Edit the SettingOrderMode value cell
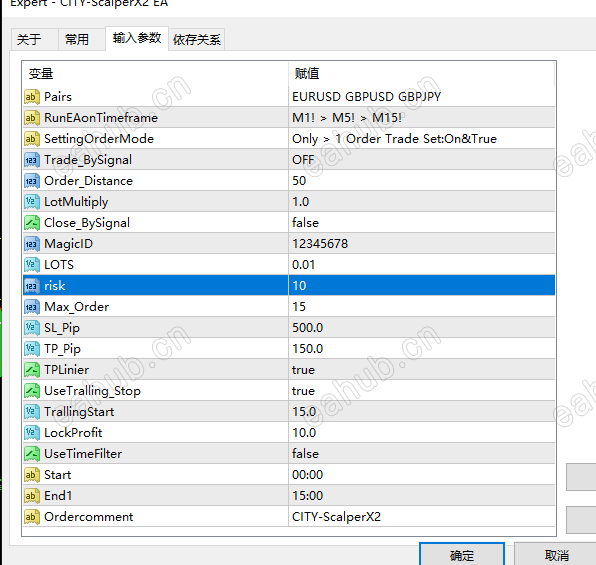 pyautogui.click(x=422, y=139)
